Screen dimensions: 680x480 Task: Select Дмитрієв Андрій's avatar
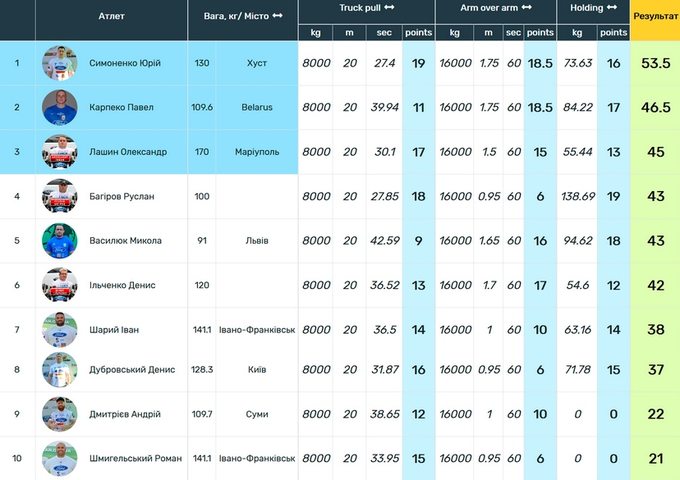59,414
